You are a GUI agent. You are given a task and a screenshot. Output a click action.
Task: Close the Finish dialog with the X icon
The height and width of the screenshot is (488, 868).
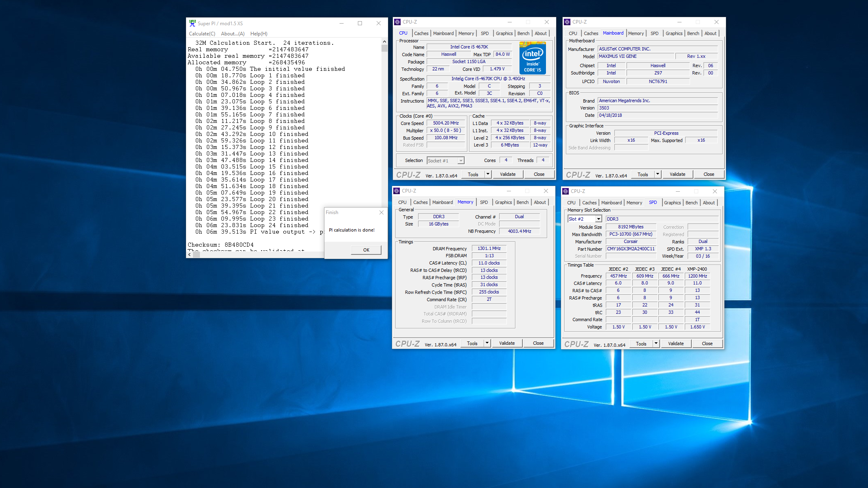(x=381, y=212)
